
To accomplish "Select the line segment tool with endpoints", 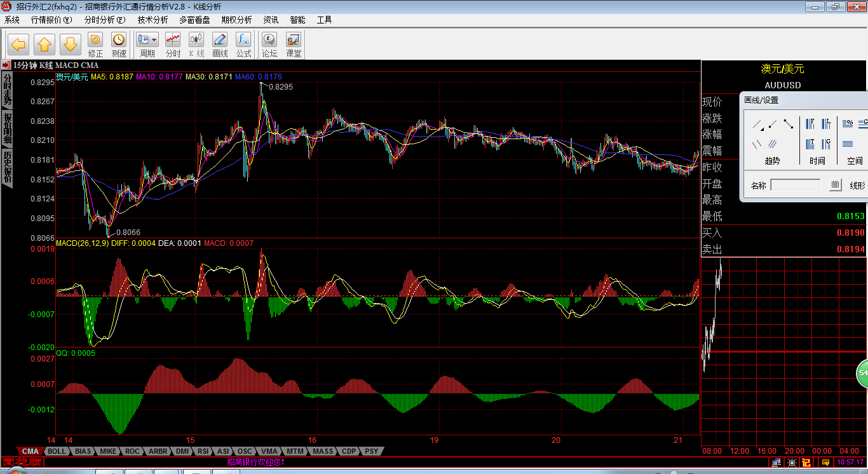I will click(788, 124).
